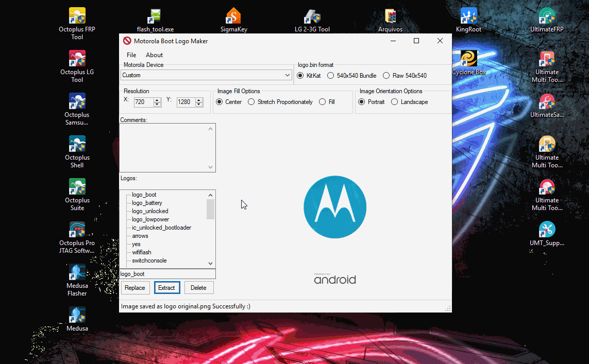Select the 540x540 Bundle format option
This screenshot has width=589, height=364.
[x=351, y=76]
